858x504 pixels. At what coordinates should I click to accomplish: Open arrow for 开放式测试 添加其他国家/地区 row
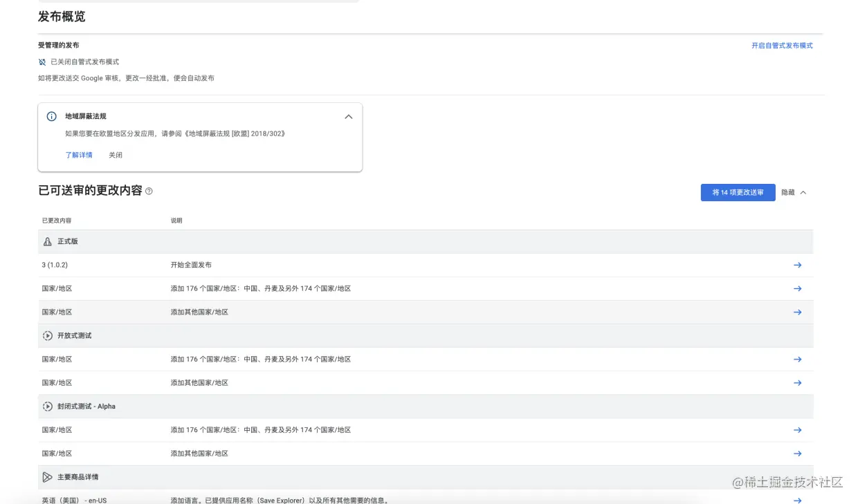(x=797, y=383)
